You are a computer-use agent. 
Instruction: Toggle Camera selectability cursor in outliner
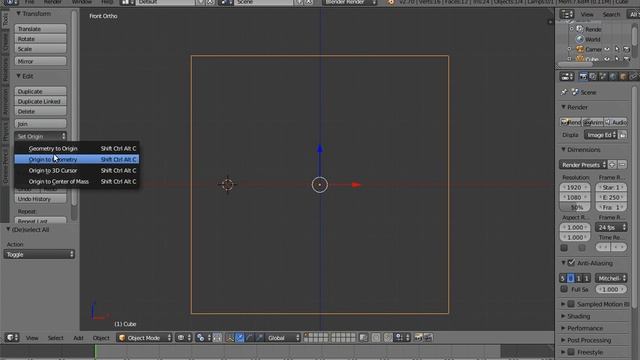click(x=617, y=49)
